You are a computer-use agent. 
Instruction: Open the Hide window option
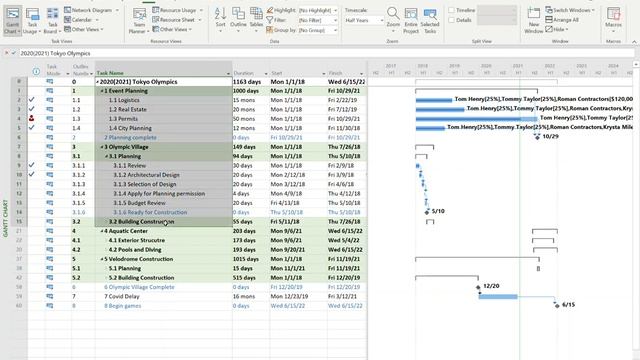point(557,29)
